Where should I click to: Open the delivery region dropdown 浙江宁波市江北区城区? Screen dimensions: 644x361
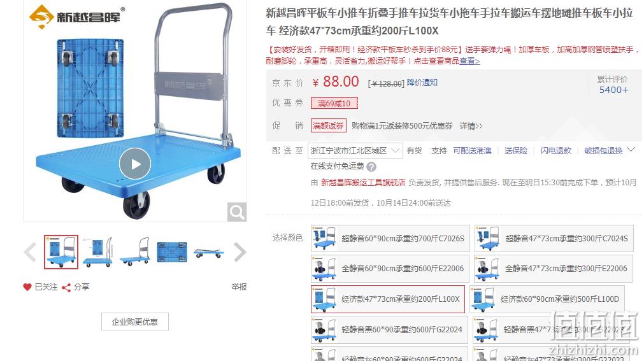tap(355, 151)
